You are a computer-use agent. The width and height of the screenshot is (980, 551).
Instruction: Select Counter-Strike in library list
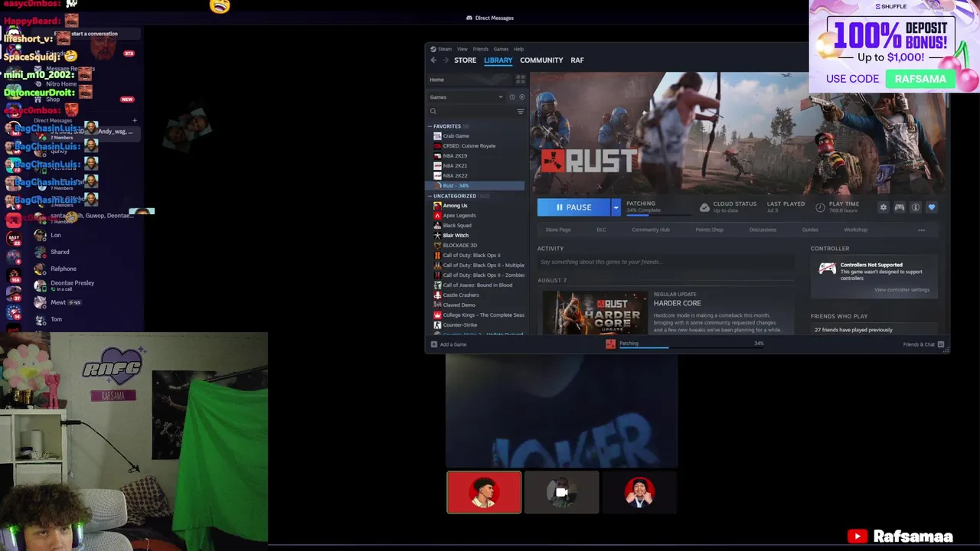(459, 325)
